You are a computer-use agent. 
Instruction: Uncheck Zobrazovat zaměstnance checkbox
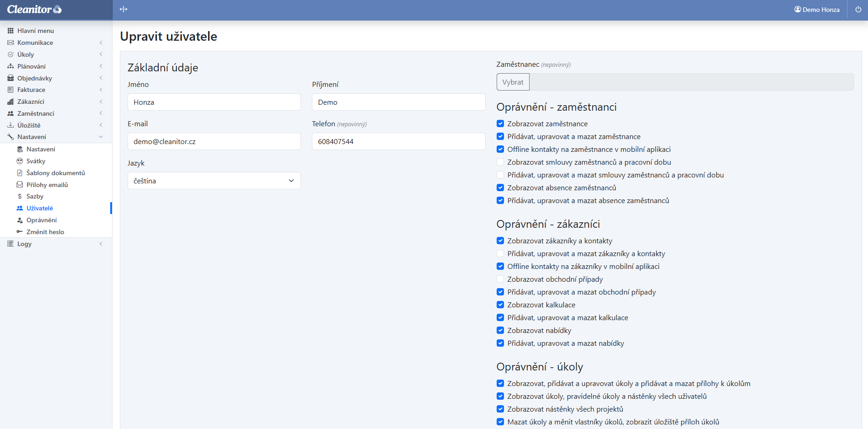[x=500, y=124]
